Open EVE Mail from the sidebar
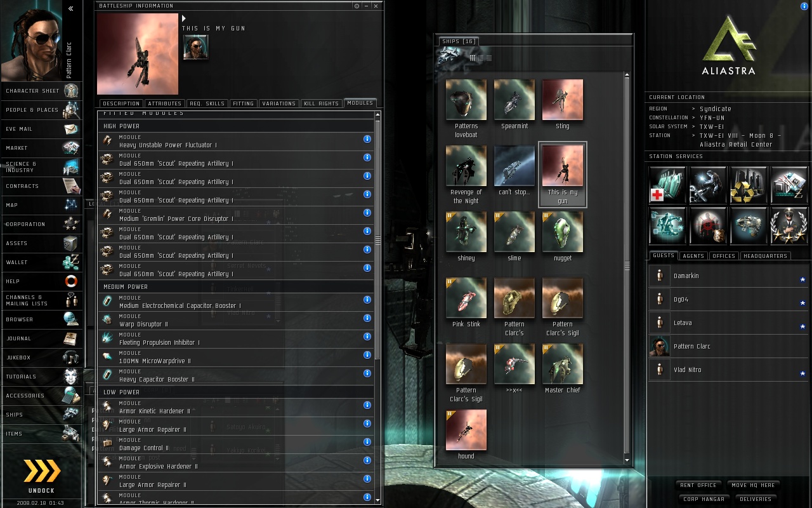 pos(41,129)
